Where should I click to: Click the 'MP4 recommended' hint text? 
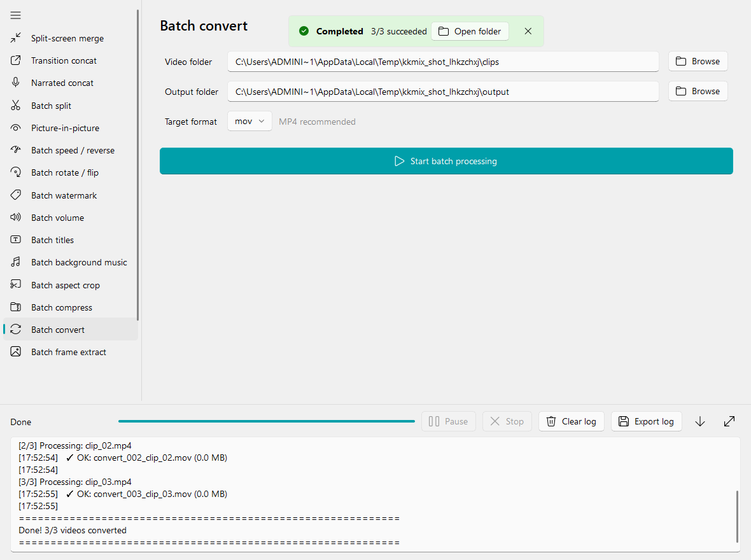tap(317, 122)
